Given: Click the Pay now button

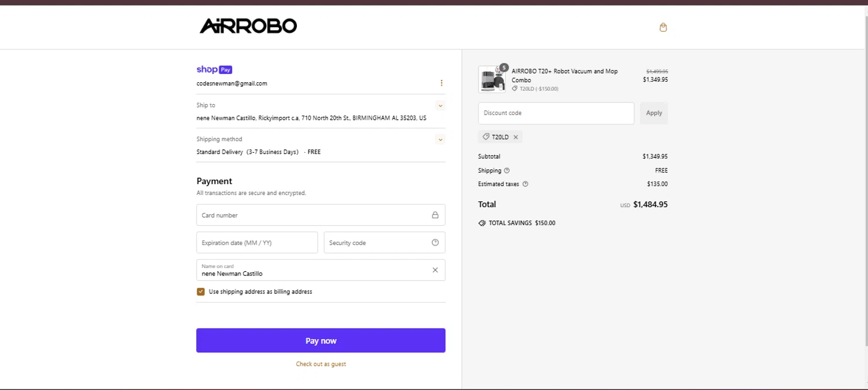Looking at the screenshot, I should click(321, 341).
